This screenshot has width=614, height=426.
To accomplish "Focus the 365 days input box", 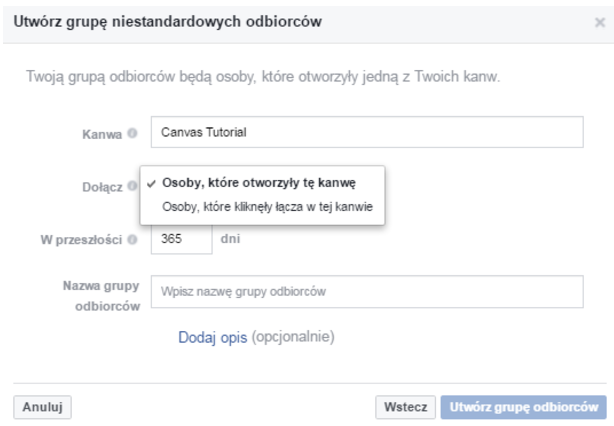I will [181, 240].
